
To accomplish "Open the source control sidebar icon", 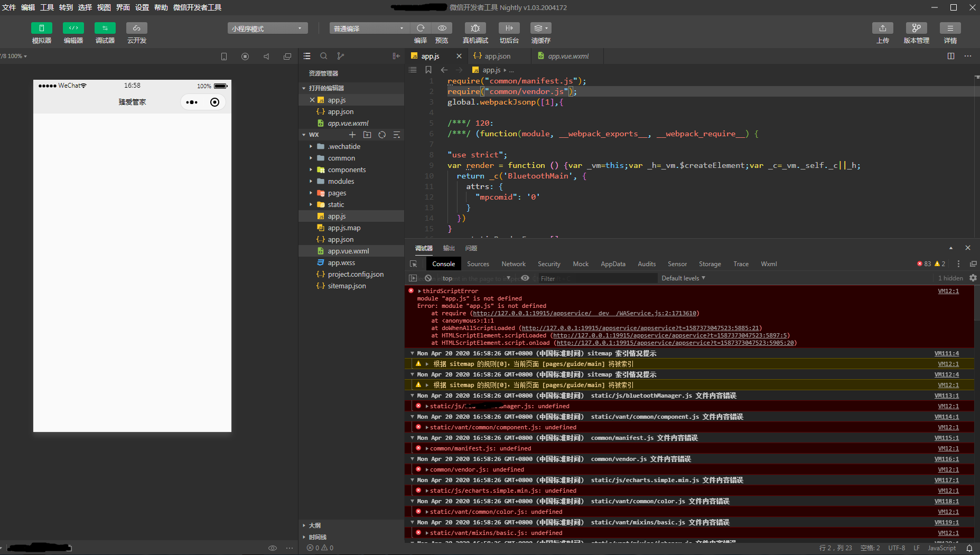I will 341,56.
